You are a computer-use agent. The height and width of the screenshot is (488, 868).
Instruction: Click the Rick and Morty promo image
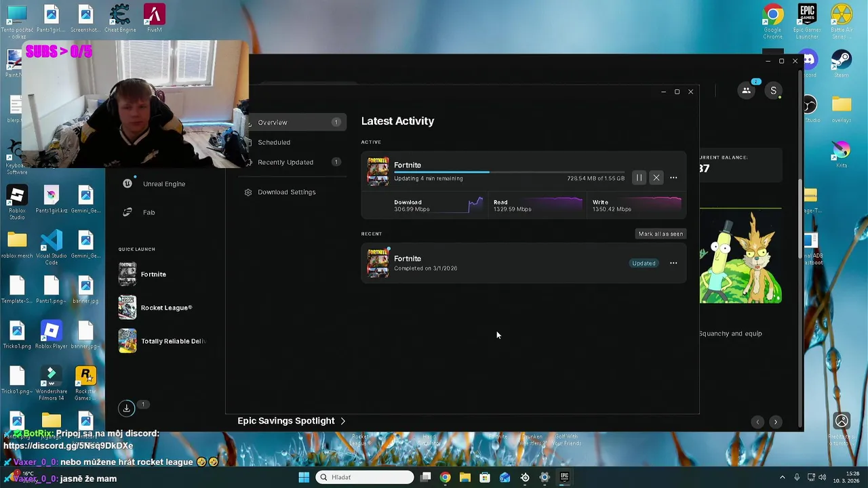[741, 256]
